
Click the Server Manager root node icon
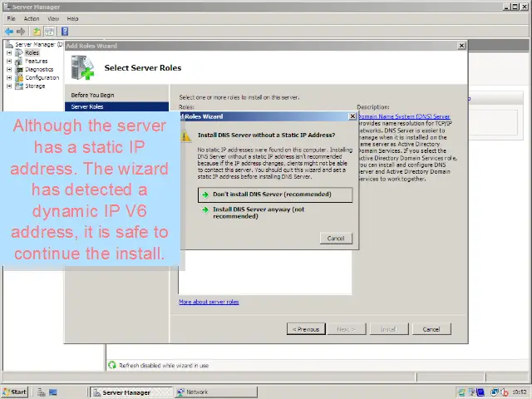(x=9, y=44)
